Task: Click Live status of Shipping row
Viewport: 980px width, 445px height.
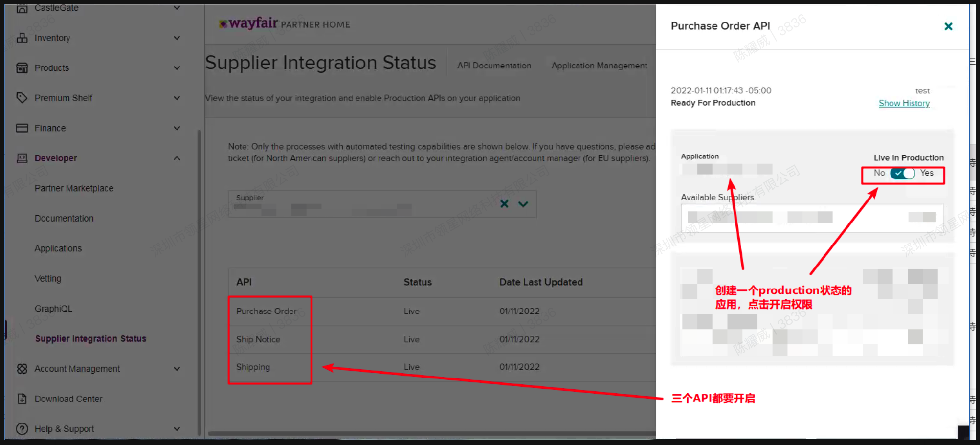Action: click(x=412, y=367)
